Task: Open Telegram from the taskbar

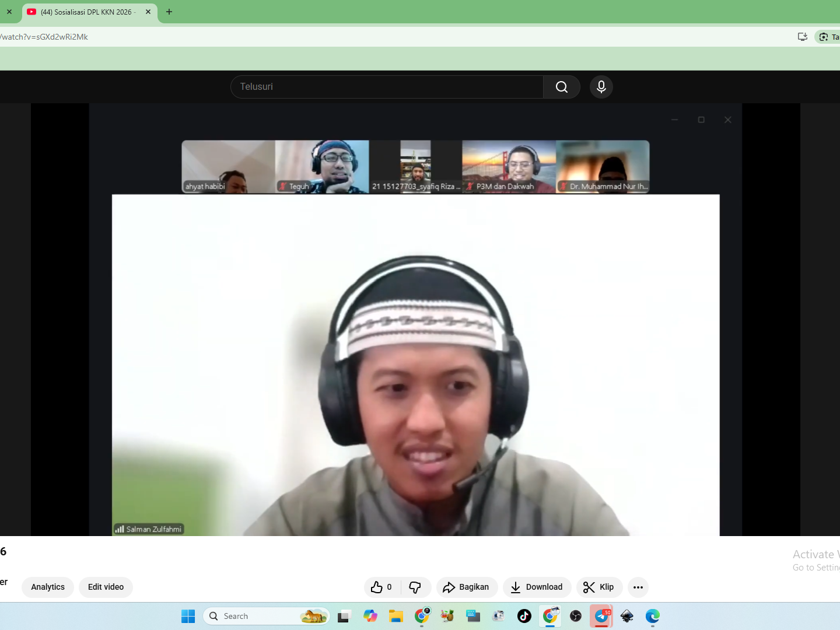Action: [x=601, y=616]
